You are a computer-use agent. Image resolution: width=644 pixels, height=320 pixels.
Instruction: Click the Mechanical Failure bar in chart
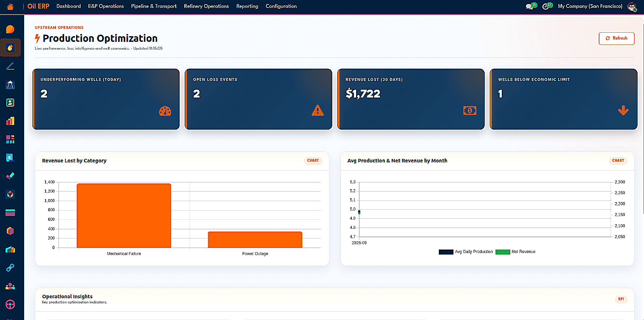124,216
